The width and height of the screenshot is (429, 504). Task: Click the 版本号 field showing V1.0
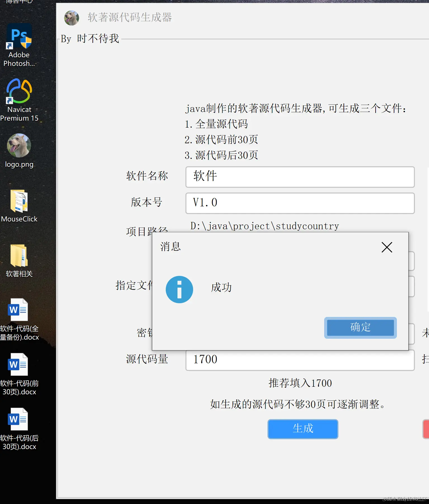[x=300, y=203]
